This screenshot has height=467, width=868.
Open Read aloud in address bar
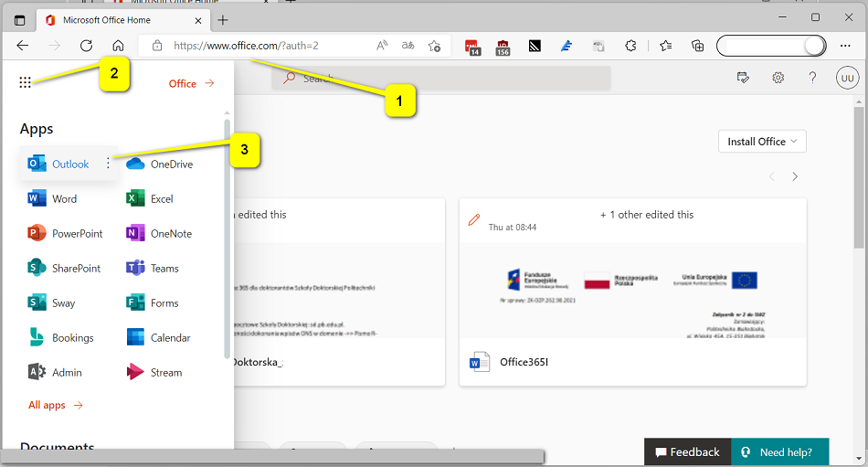[382, 46]
